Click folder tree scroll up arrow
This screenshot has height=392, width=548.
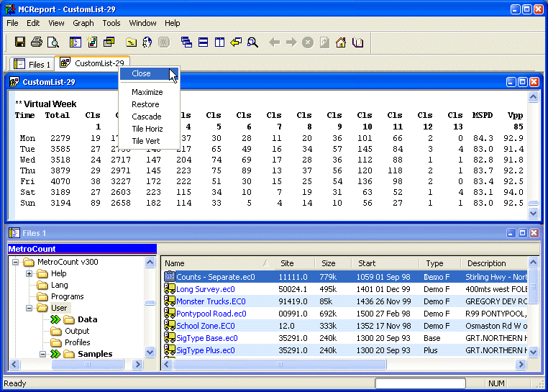click(x=150, y=262)
